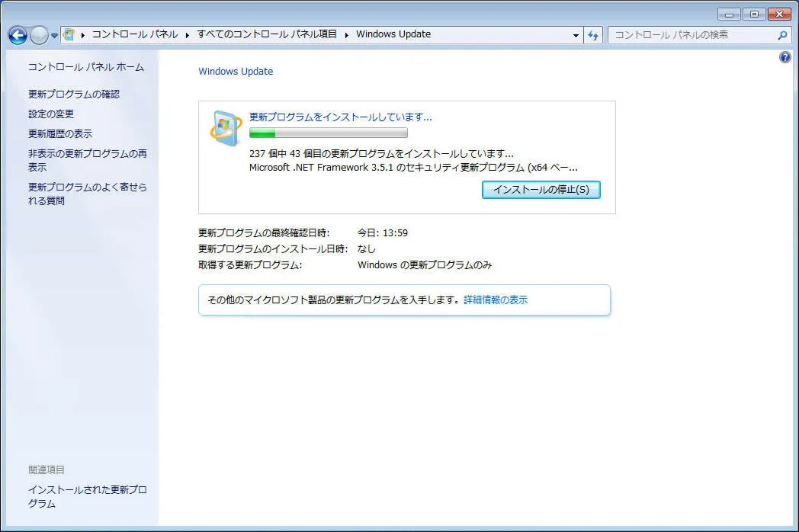Open the address bar history dropdown arrow

(576, 35)
